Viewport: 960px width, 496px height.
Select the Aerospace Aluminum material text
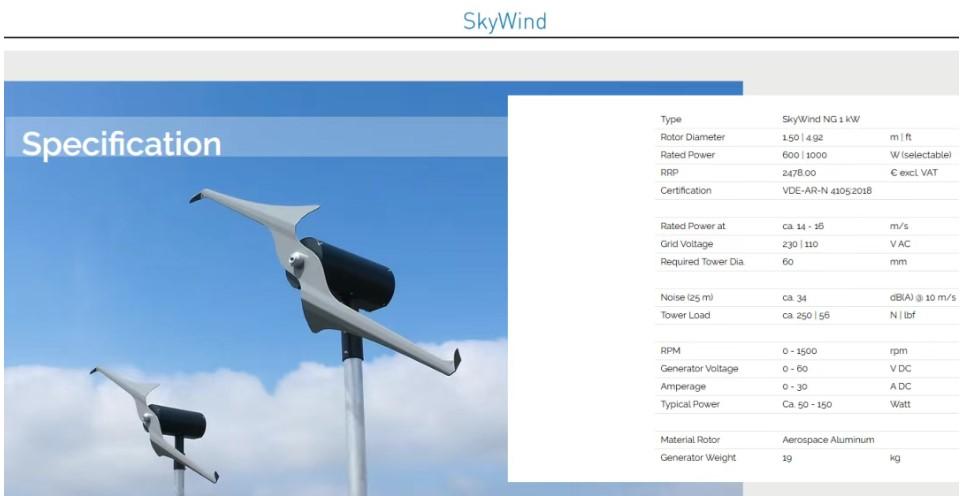pos(828,440)
